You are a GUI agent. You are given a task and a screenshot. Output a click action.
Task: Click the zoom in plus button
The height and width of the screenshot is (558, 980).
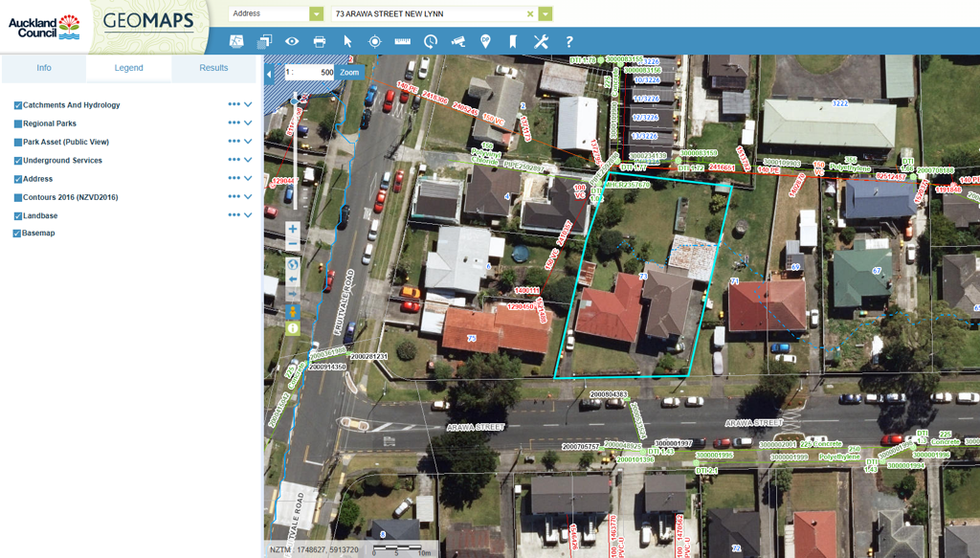point(293,230)
